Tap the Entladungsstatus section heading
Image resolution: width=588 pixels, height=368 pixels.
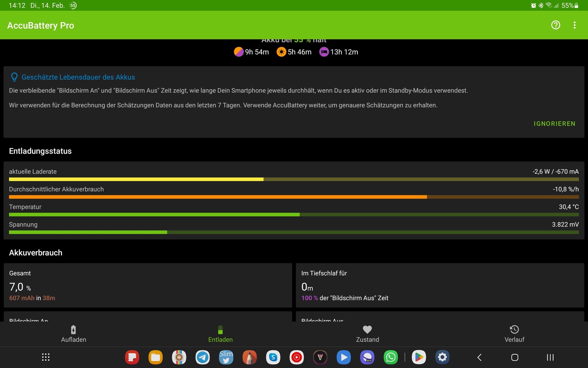coord(40,151)
